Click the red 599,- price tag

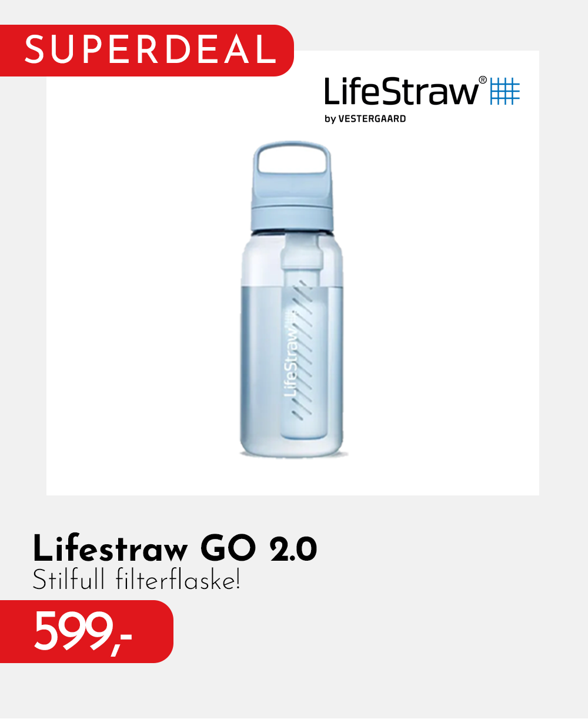click(86, 631)
